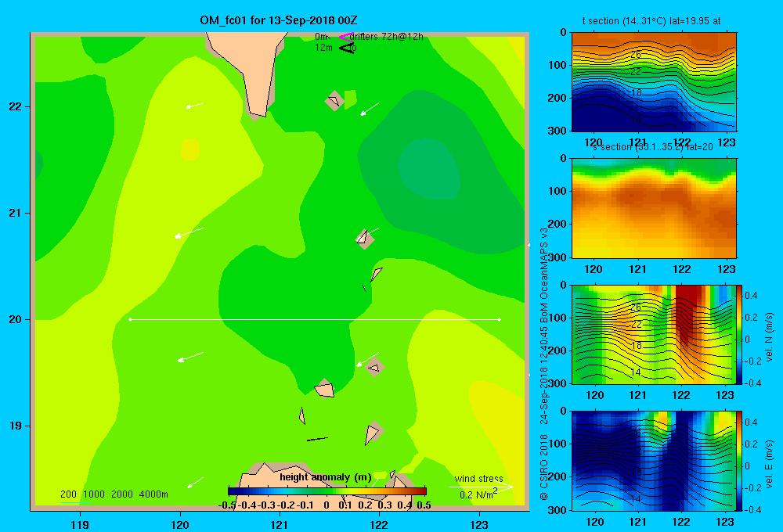Click the '2000' depth contour label

point(122,494)
